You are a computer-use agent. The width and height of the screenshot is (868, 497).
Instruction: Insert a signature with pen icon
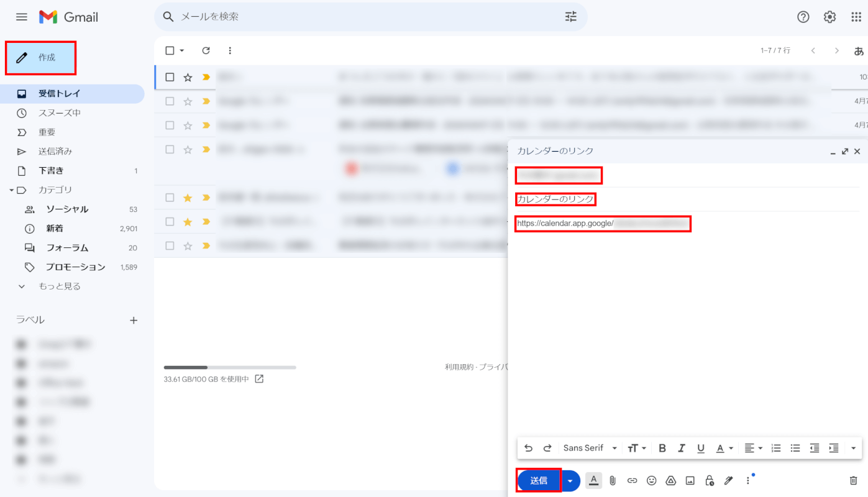[728, 480]
